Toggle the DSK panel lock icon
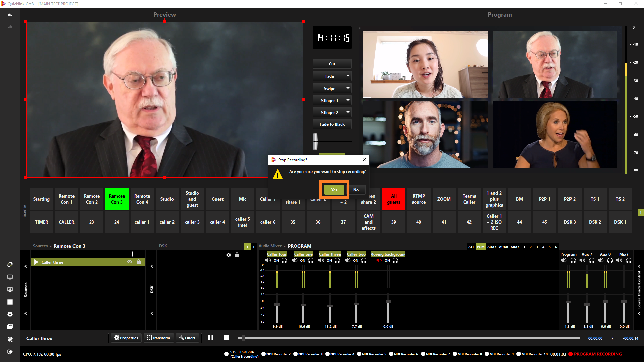The width and height of the screenshot is (644, 362). pos(237,255)
